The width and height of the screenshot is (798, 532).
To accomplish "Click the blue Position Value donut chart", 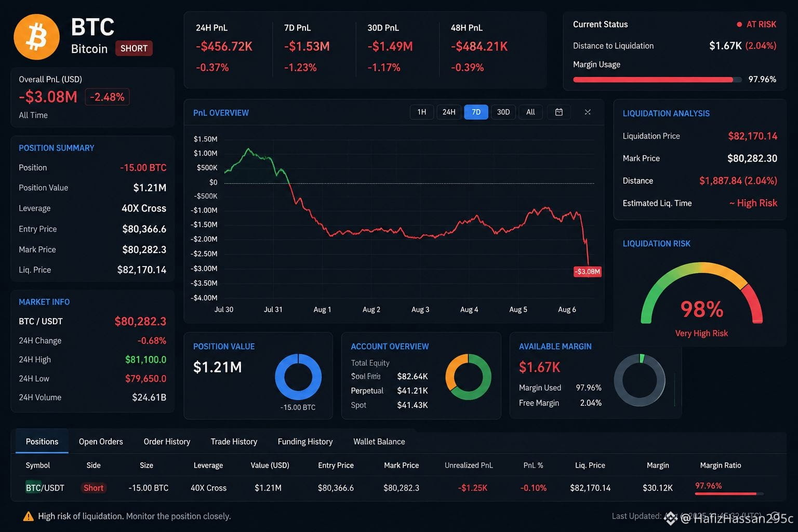I will [298, 377].
